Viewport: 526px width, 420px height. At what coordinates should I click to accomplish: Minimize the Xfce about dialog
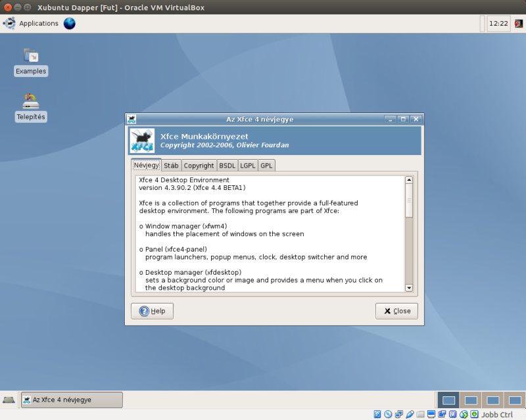pos(390,120)
